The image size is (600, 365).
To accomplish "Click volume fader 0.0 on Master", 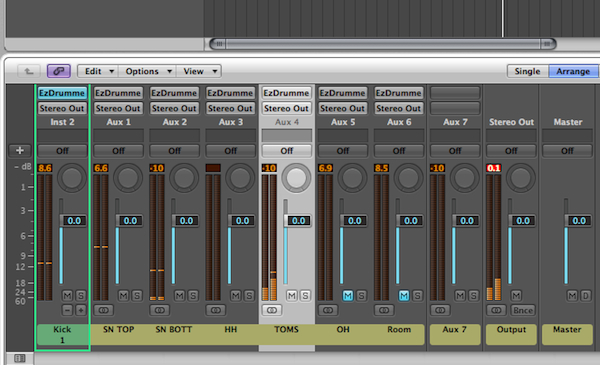I will (577, 221).
